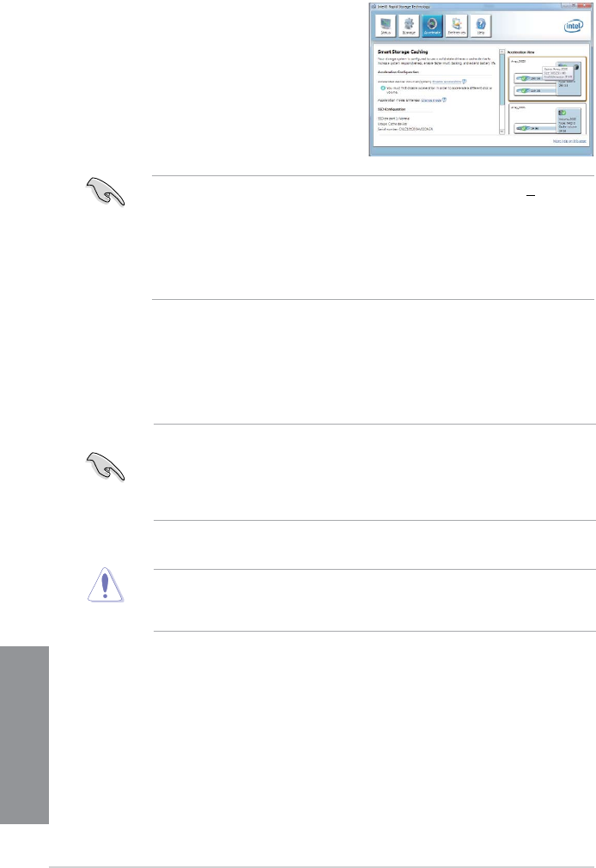Select the Accelerate toolbar icon
596x868 pixels.
click(x=432, y=26)
